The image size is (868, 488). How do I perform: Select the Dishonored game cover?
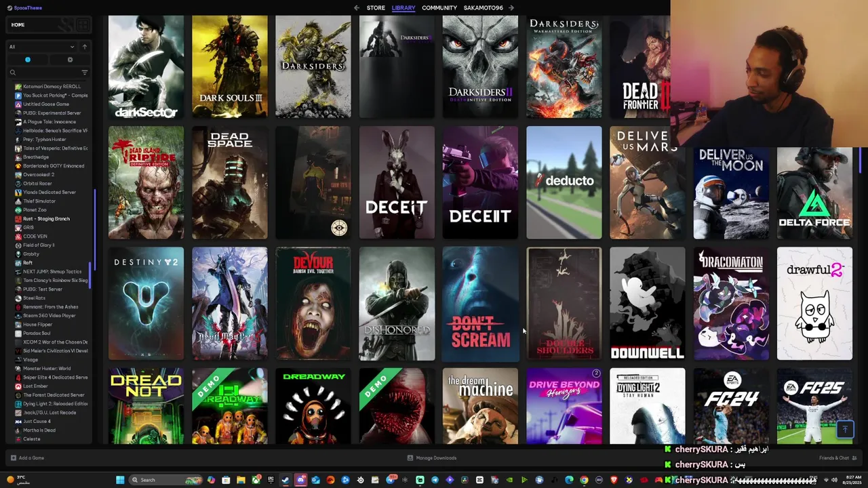pos(397,304)
